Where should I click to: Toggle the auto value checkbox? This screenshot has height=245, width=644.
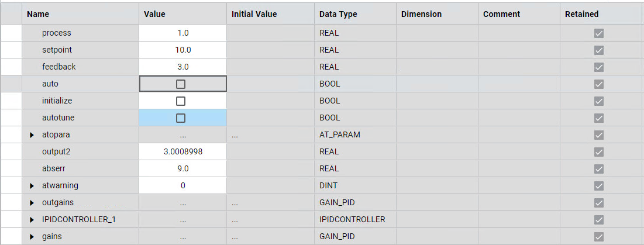tap(181, 84)
